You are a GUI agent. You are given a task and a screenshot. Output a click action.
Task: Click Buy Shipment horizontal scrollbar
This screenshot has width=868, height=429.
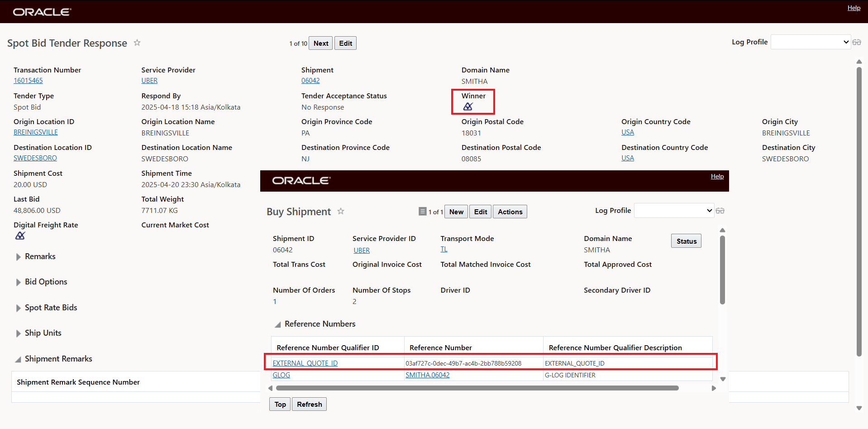[x=477, y=388]
